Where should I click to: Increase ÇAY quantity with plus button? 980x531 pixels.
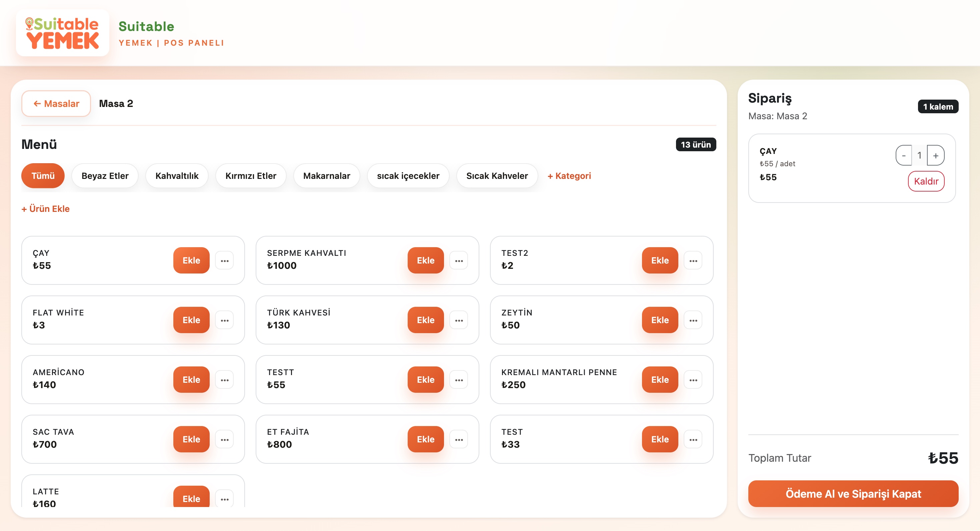pos(935,156)
